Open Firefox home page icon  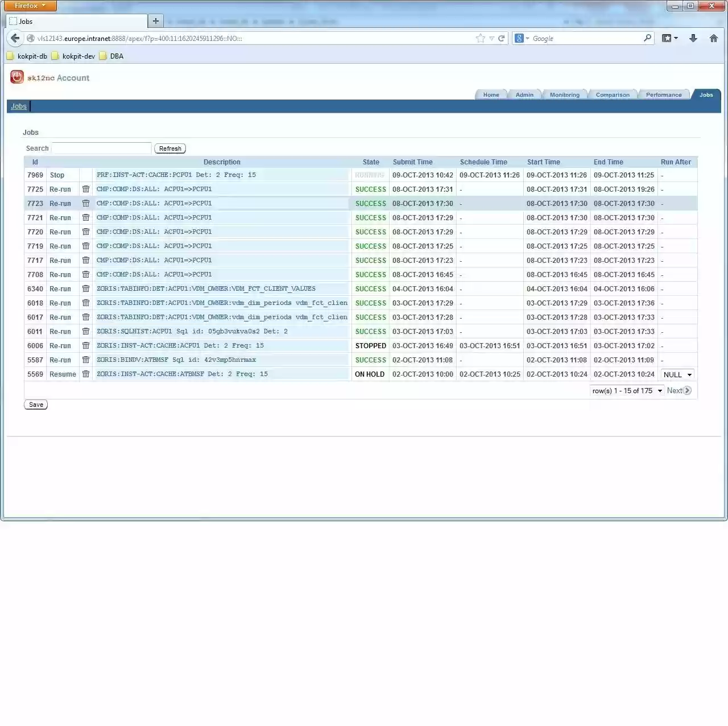point(714,38)
